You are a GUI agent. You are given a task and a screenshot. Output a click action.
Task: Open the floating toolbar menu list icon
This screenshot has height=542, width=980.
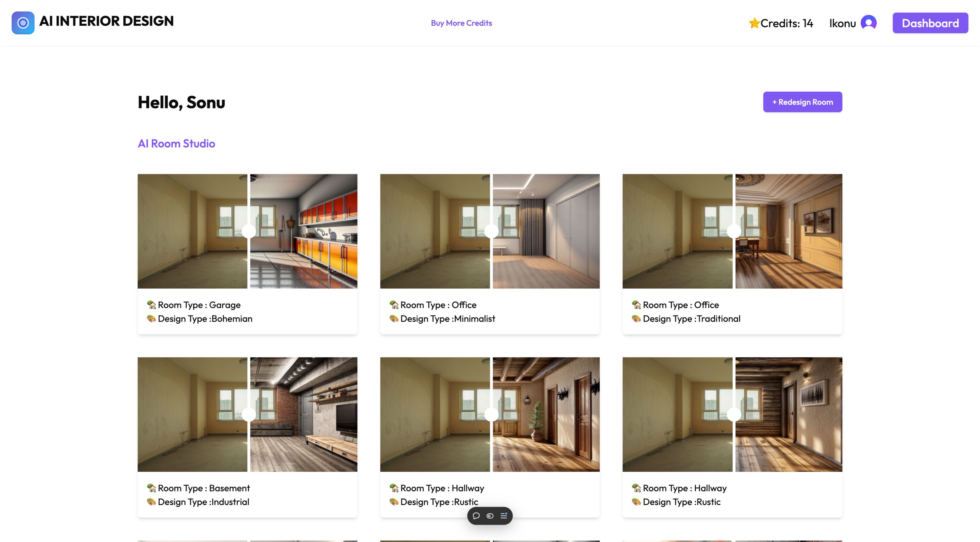504,516
